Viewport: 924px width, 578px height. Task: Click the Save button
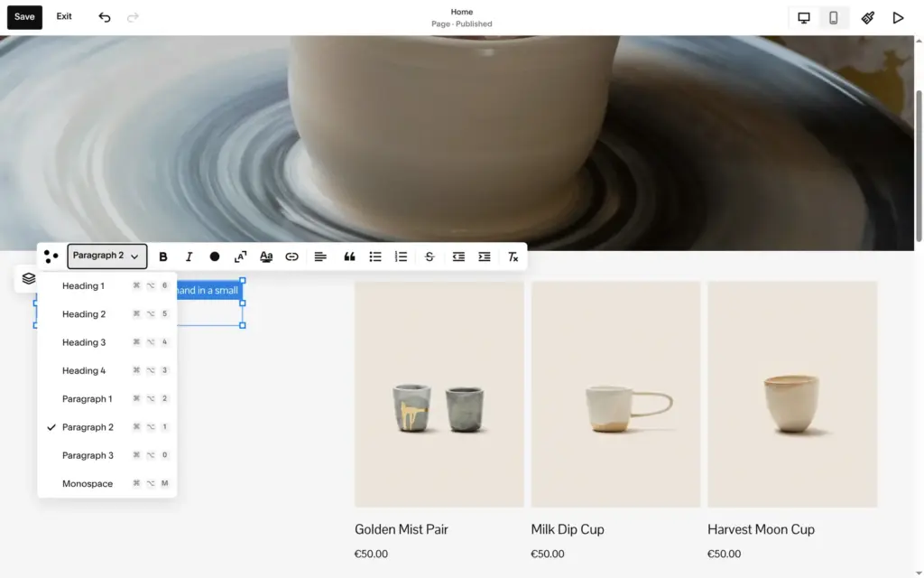coord(24,17)
